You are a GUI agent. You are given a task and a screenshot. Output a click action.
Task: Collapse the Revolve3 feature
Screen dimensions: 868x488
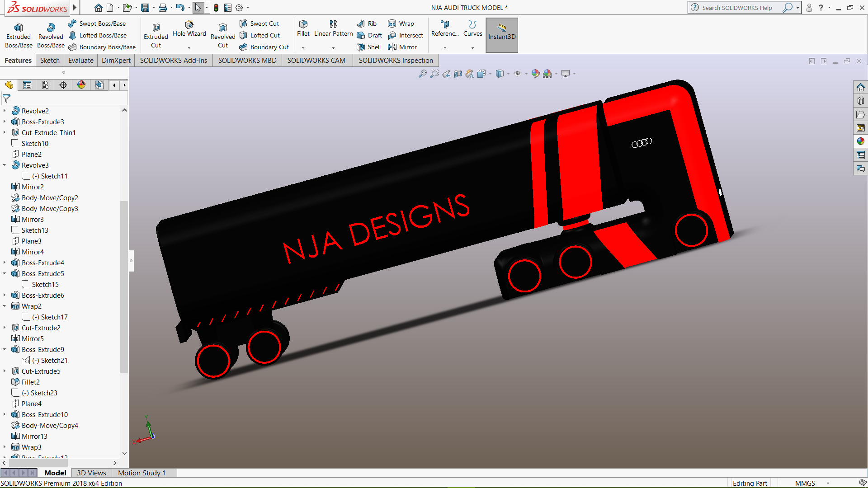pos(5,165)
